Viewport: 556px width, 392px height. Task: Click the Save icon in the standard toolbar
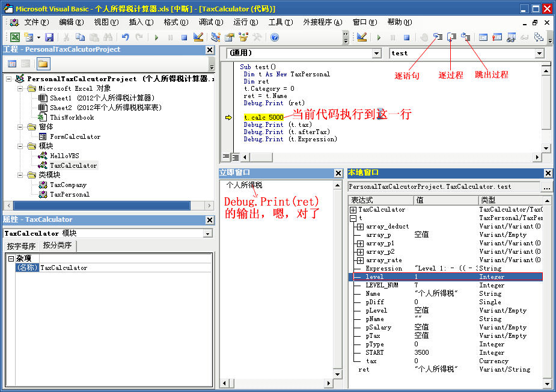pyautogui.click(x=49, y=37)
